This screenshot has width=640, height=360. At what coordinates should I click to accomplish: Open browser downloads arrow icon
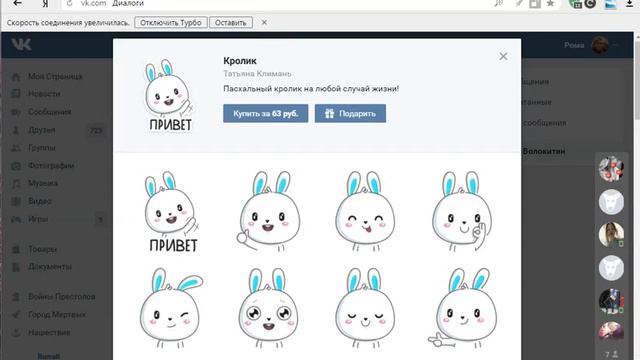[x=629, y=4]
